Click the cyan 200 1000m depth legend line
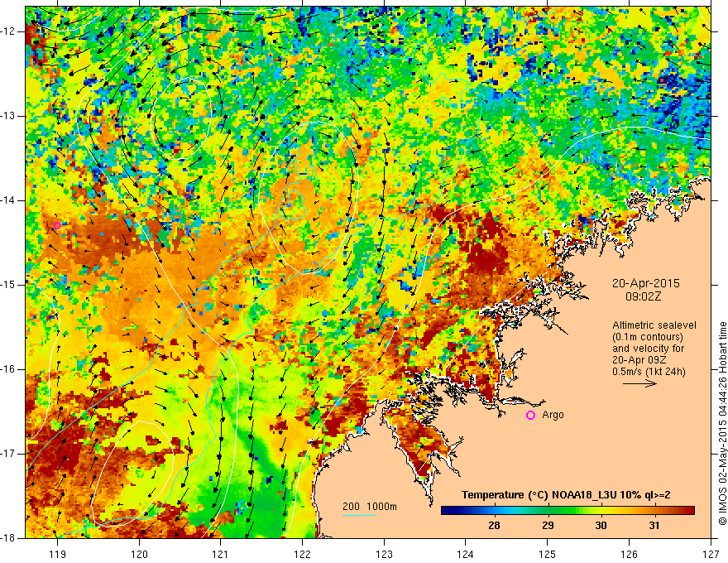 click(x=359, y=515)
